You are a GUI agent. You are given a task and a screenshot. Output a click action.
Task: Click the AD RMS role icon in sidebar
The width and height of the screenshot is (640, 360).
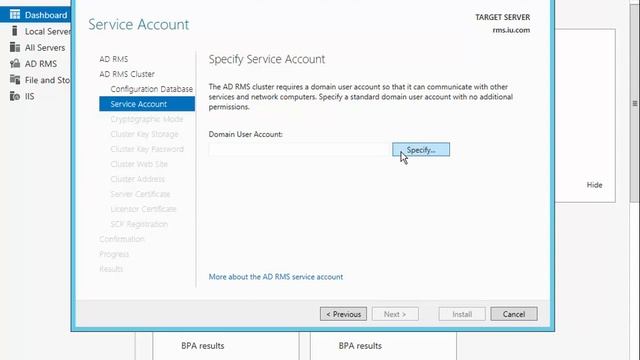pos(15,64)
